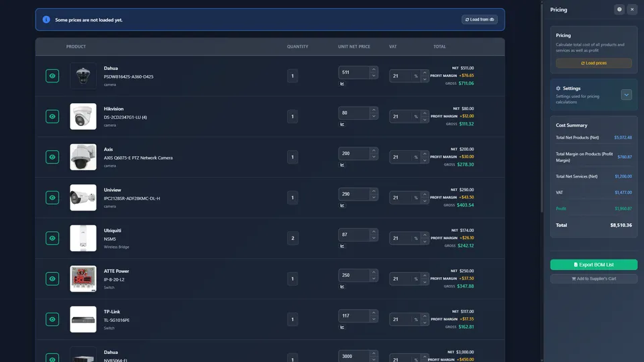Open price chart icon under Axis 200 price
The image size is (644, 362).
click(x=342, y=165)
